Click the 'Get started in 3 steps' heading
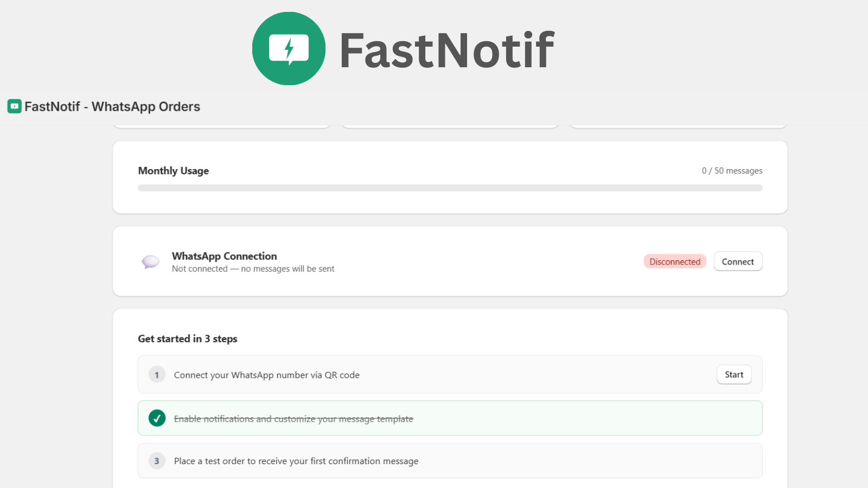 (x=188, y=339)
